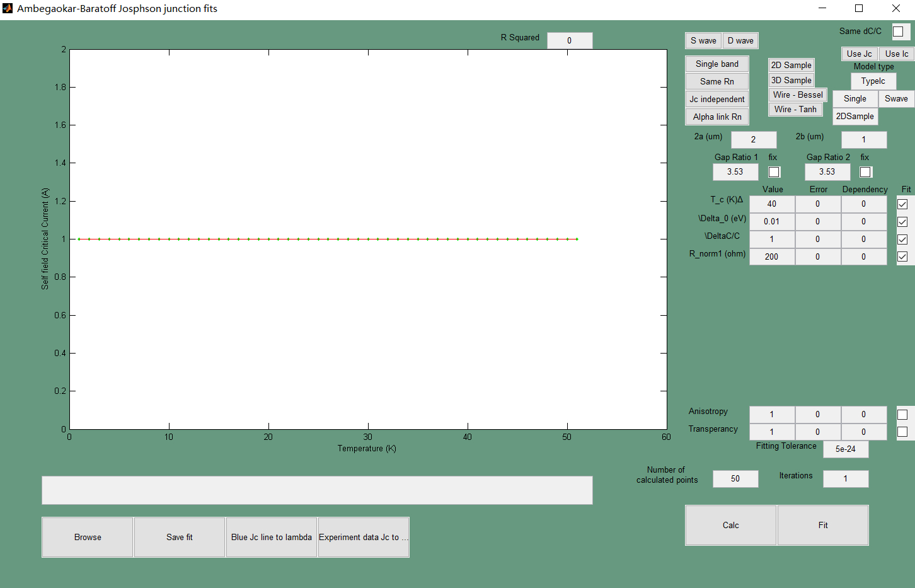This screenshot has width=915, height=588.
Task: Uncheck the Fit box for R_norm1 row
Action: [x=902, y=257]
